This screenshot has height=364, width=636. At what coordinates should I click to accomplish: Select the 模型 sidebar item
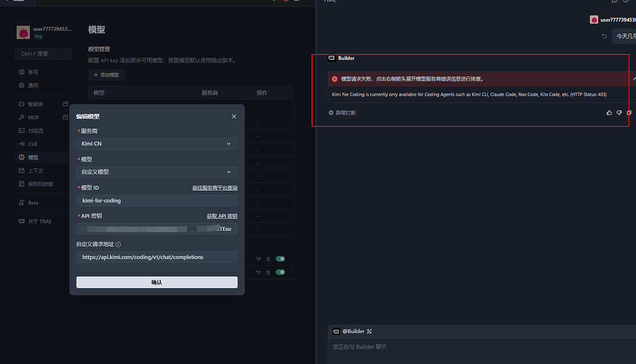(x=43, y=157)
